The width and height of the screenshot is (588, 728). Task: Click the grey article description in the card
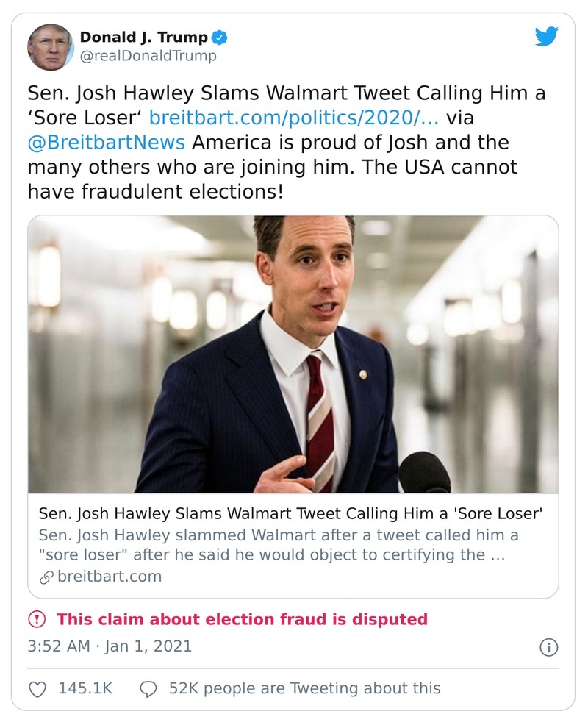coord(272,545)
